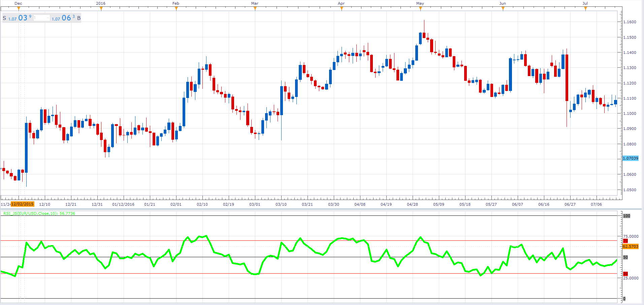Select the 2016 orange timeline marker
This screenshot has height=305, width=644.
[x=101, y=9]
